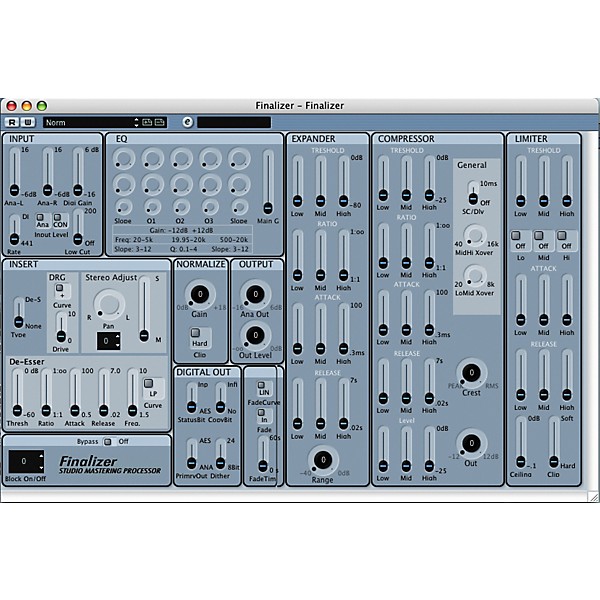Click the Stereo Adjust Pan knob
Screen dimensions: 600x600
click(x=109, y=305)
